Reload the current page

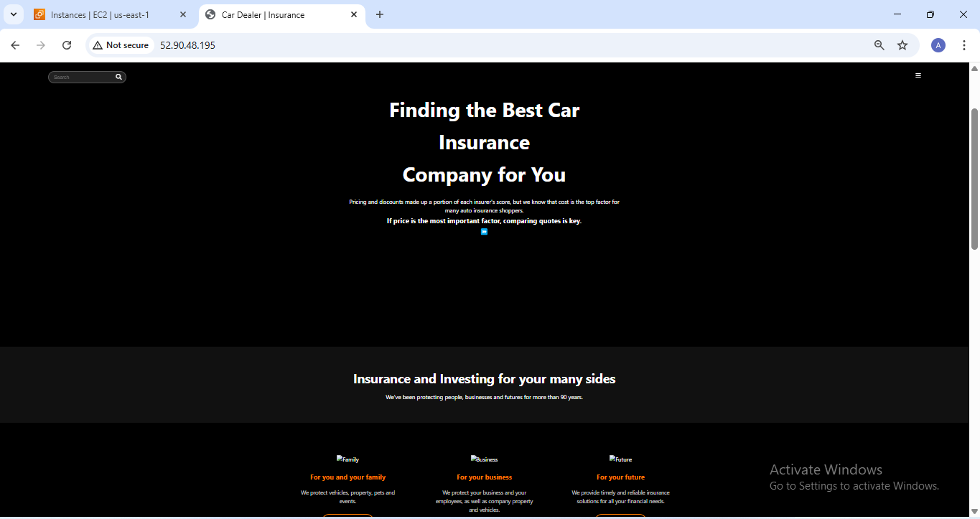[x=67, y=45]
